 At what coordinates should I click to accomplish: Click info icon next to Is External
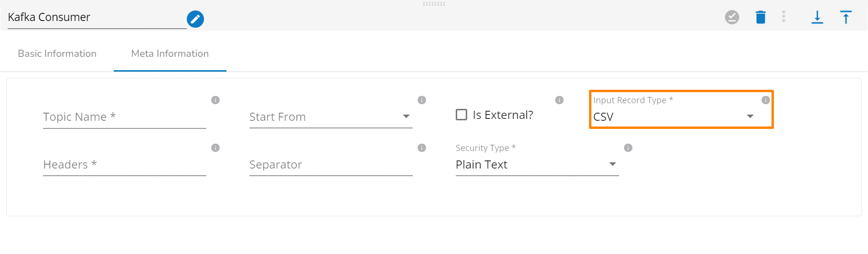[559, 100]
